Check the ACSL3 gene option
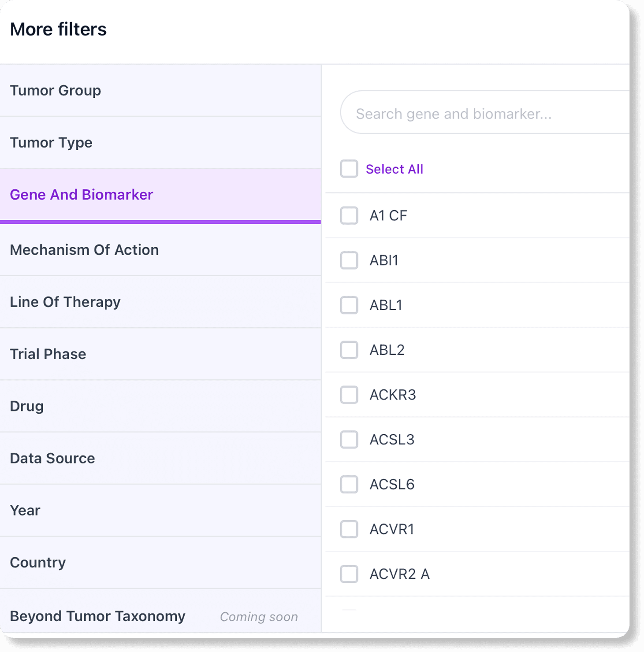 (x=349, y=440)
